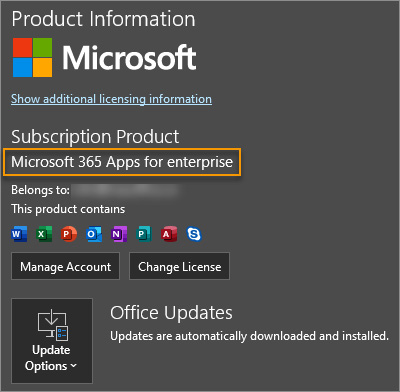Click the Outlook app icon
The image size is (400, 392).
pos(94,234)
